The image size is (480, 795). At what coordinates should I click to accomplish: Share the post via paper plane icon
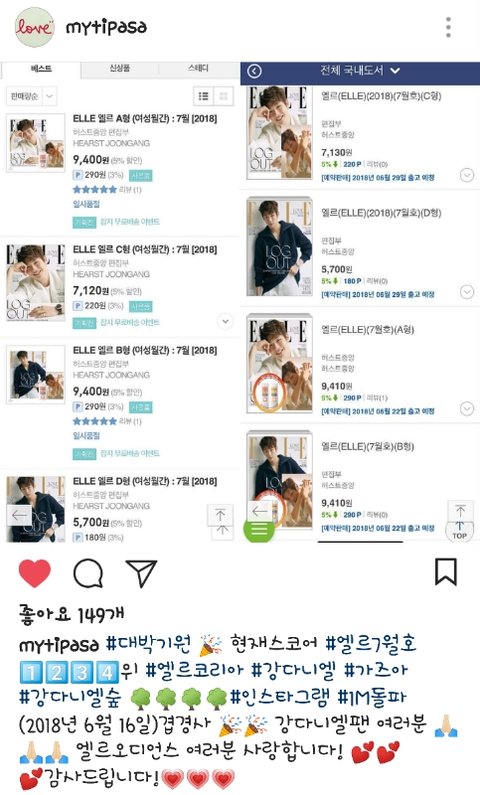(x=141, y=573)
